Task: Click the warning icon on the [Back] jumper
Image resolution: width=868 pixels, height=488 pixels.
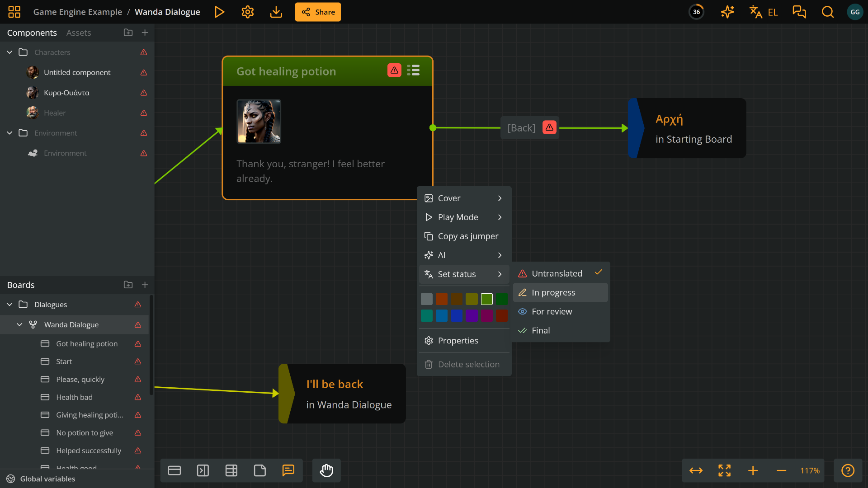Action: click(549, 127)
